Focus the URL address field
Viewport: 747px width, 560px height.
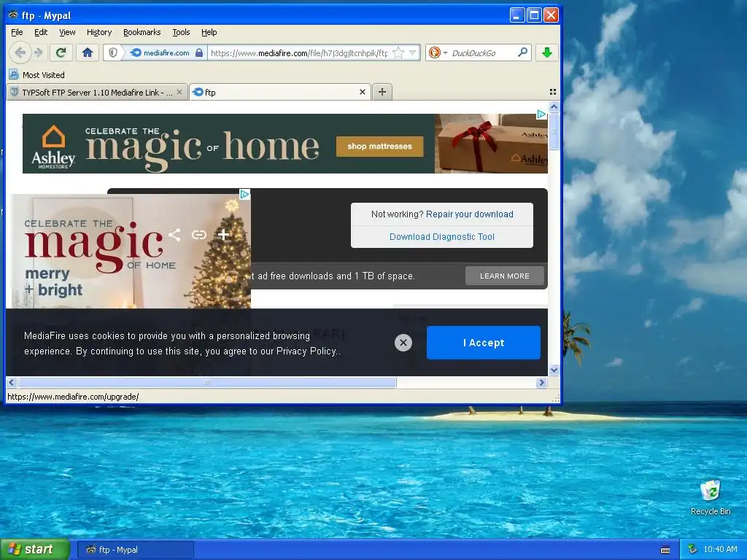coord(299,52)
